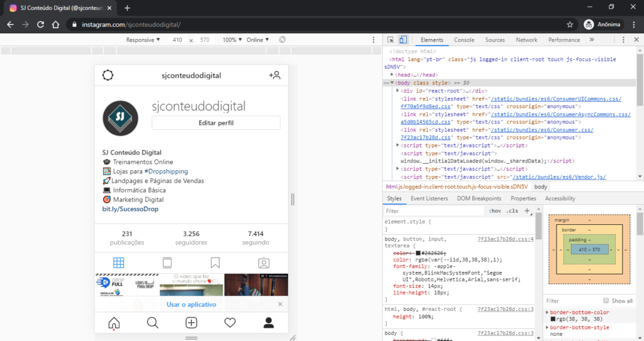Expand the head element node
The image size is (644, 341).
(392, 75)
